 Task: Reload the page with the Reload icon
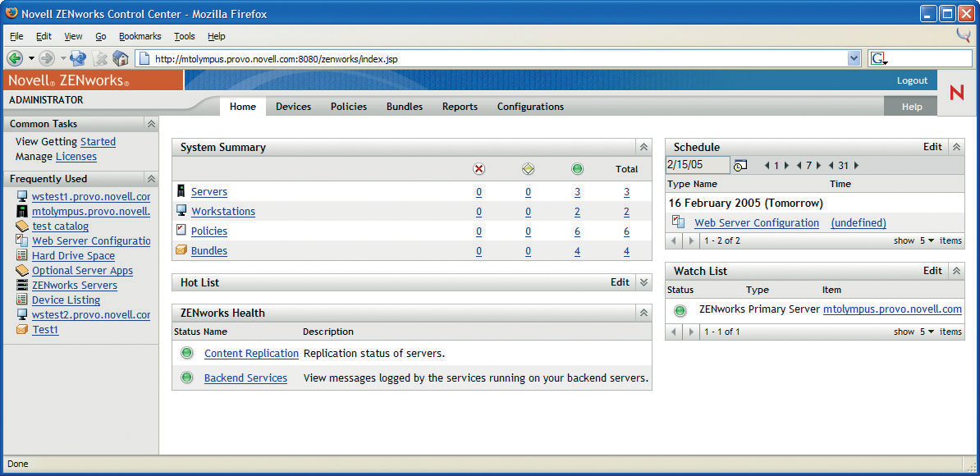78,59
